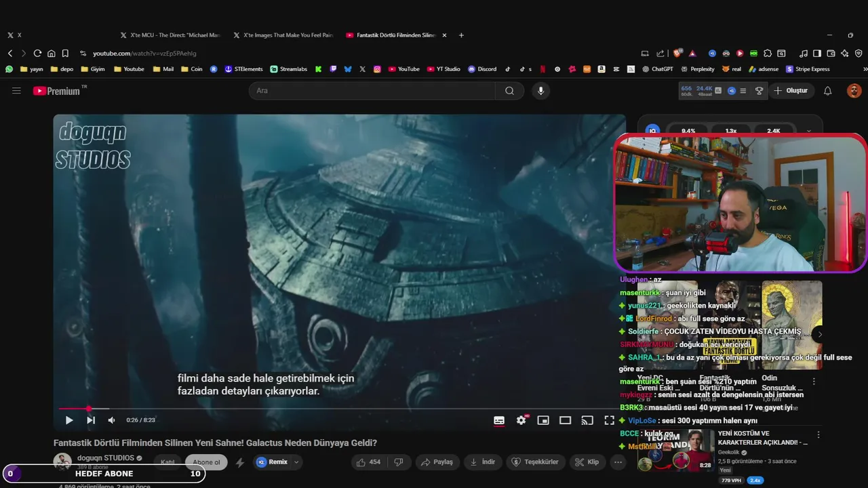The image size is (868, 488).
Task: Go to browser home page
Action: coord(51,53)
